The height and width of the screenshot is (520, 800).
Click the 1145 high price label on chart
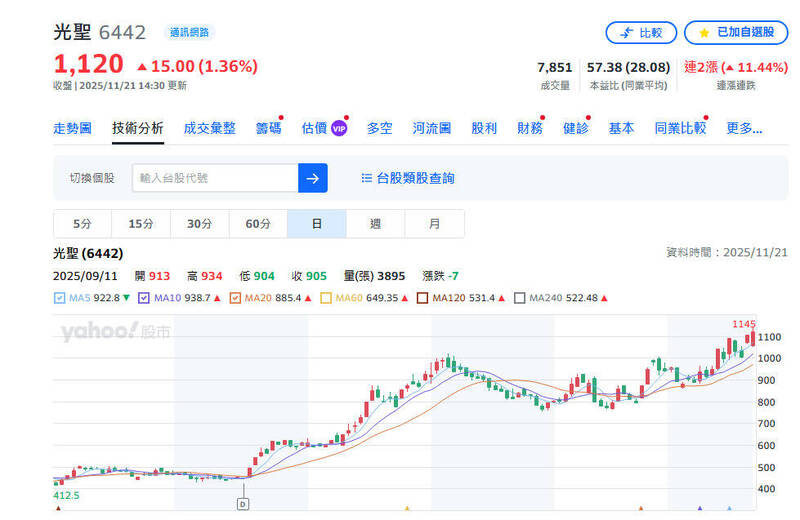(743, 324)
